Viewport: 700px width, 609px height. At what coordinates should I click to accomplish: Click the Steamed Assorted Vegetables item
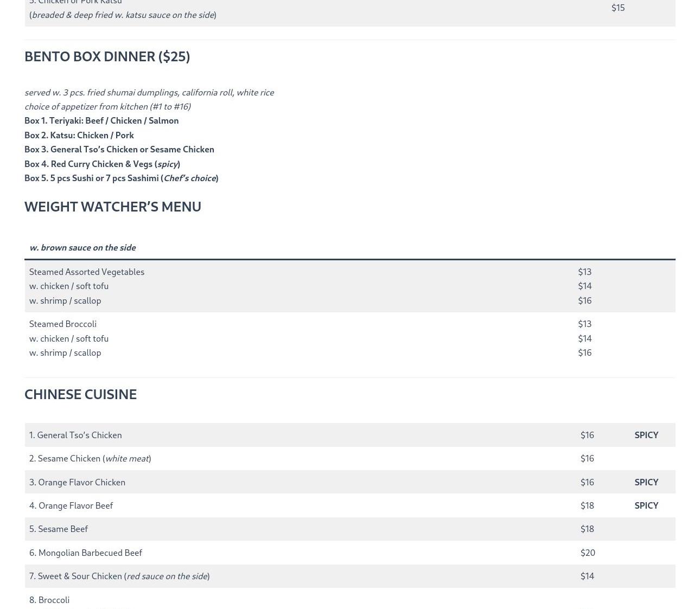coord(87,272)
